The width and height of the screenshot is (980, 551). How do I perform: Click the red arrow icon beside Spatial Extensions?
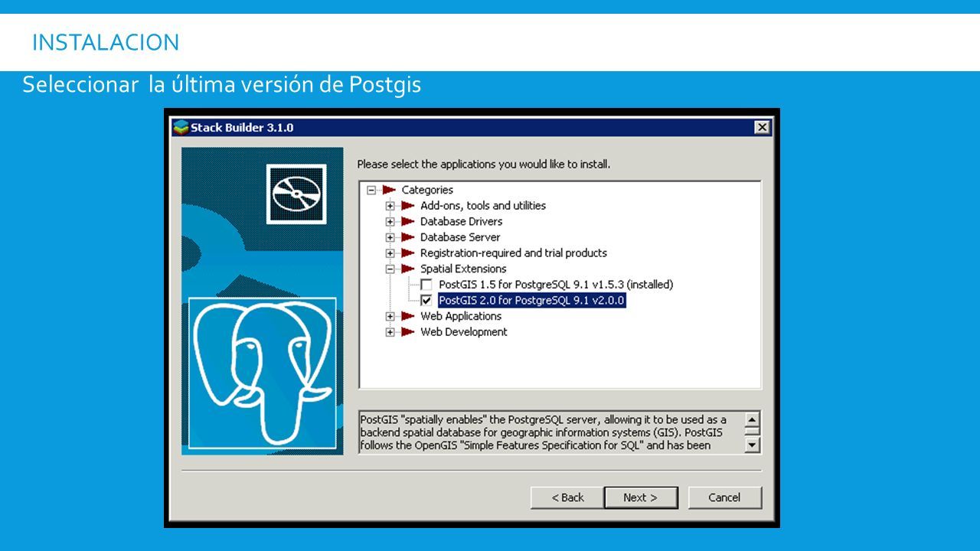click(x=408, y=269)
